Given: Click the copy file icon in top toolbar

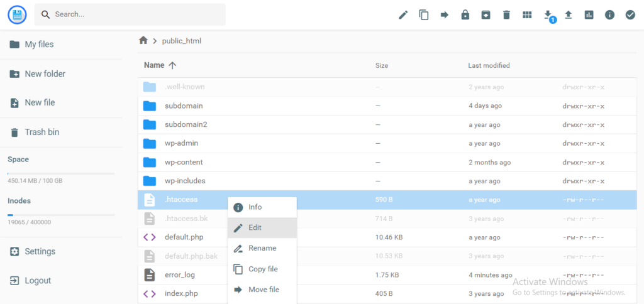Looking at the screenshot, I should click(x=424, y=14).
